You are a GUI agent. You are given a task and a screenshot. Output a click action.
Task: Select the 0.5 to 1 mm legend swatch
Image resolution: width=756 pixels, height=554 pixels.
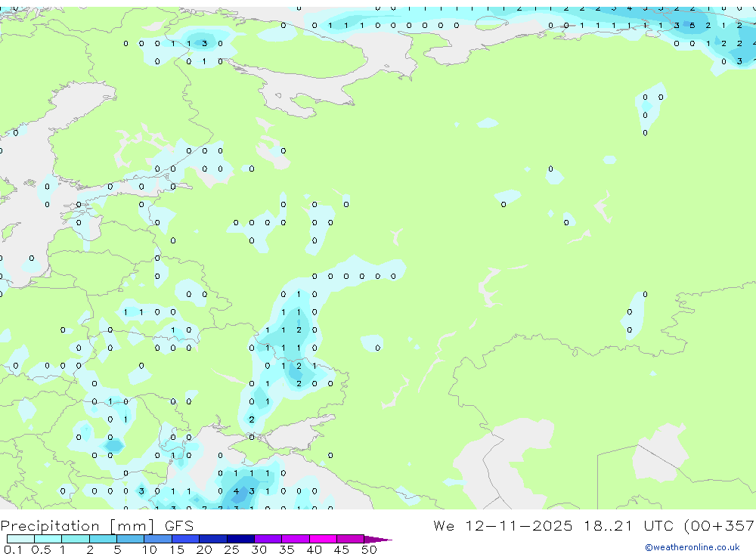coord(48,539)
